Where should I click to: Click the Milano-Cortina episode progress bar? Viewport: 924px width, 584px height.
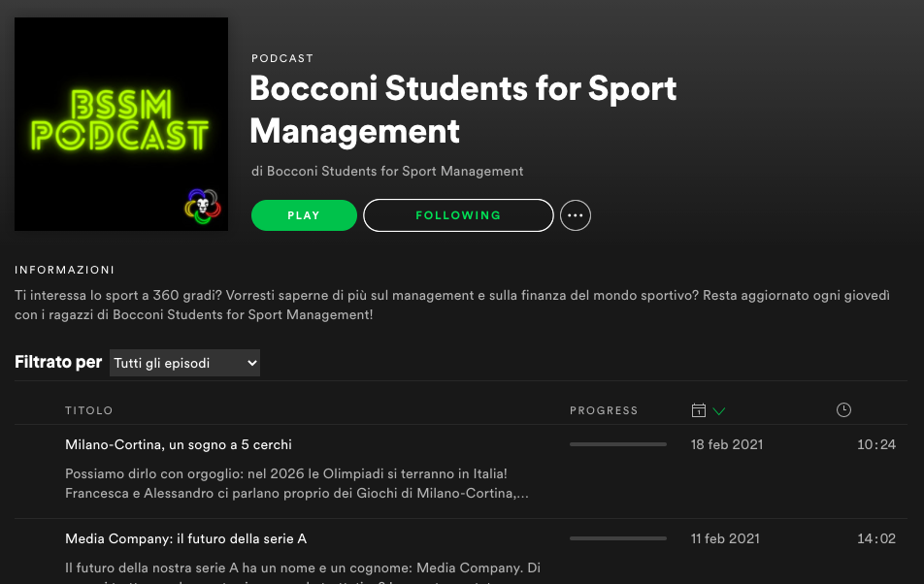(617, 444)
